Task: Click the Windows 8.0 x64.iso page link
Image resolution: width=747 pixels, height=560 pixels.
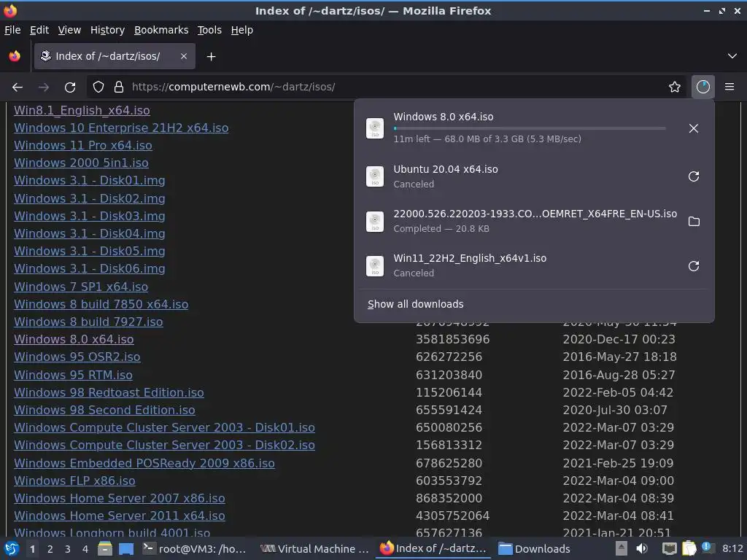Action: 74,340
